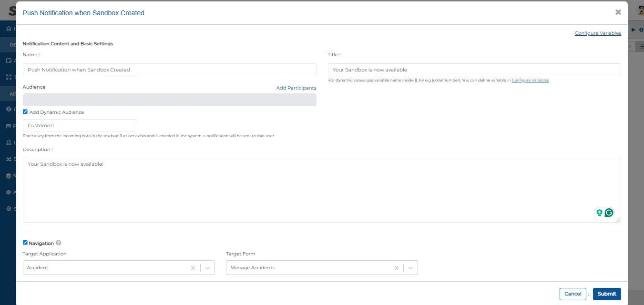Close the Push Notification dialog
The image size is (644, 305).
tap(618, 12)
